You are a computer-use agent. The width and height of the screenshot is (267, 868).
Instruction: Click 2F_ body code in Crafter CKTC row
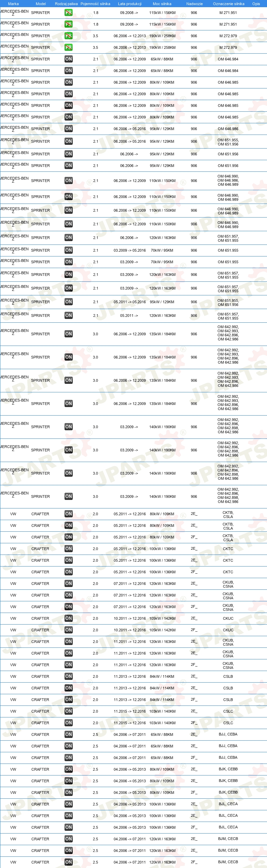pos(194,572)
